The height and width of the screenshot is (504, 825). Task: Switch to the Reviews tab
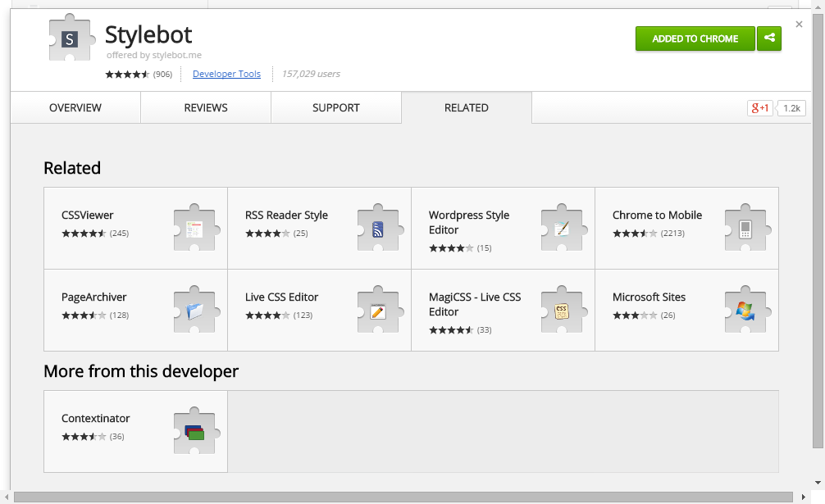pyautogui.click(x=206, y=107)
